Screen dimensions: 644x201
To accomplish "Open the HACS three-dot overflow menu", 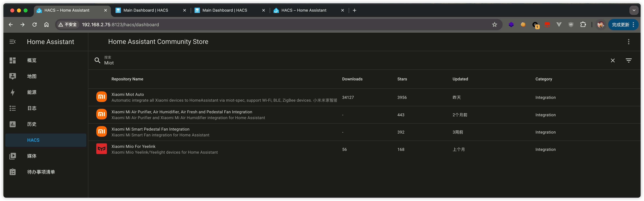I will pyautogui.click(x=629, y=42).
